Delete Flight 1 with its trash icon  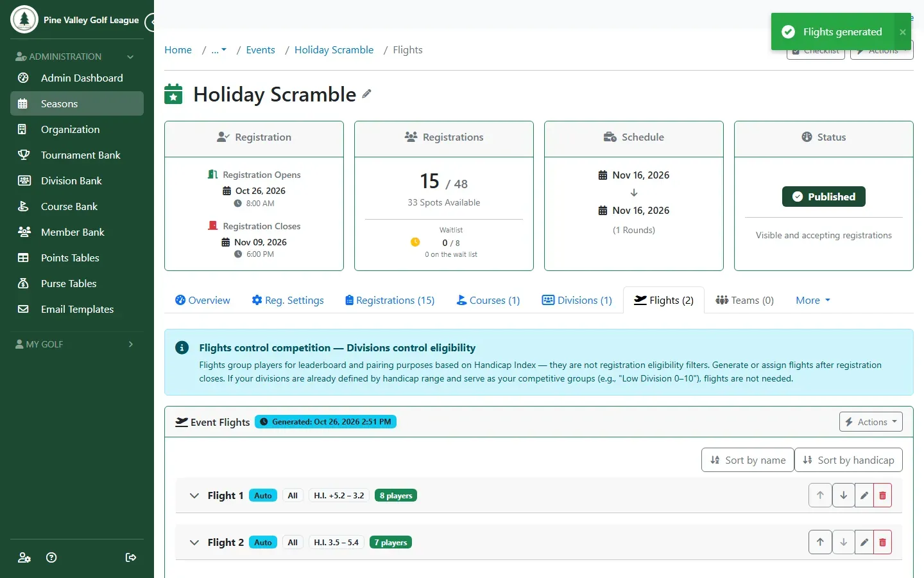882,495
